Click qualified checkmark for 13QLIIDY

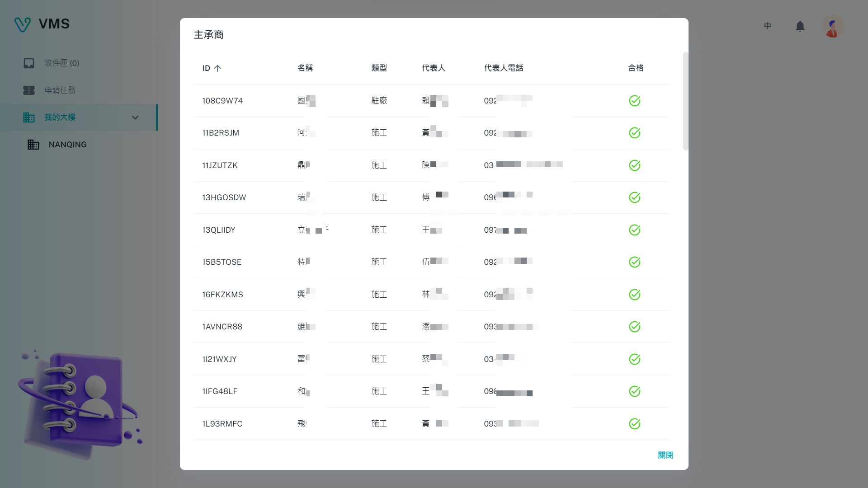point(634,230)
